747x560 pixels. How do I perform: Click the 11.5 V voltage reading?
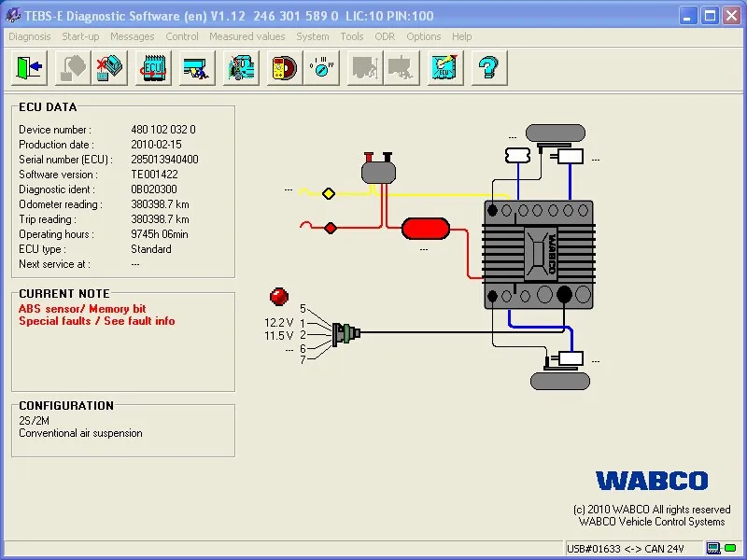click(x=278, y=336)
